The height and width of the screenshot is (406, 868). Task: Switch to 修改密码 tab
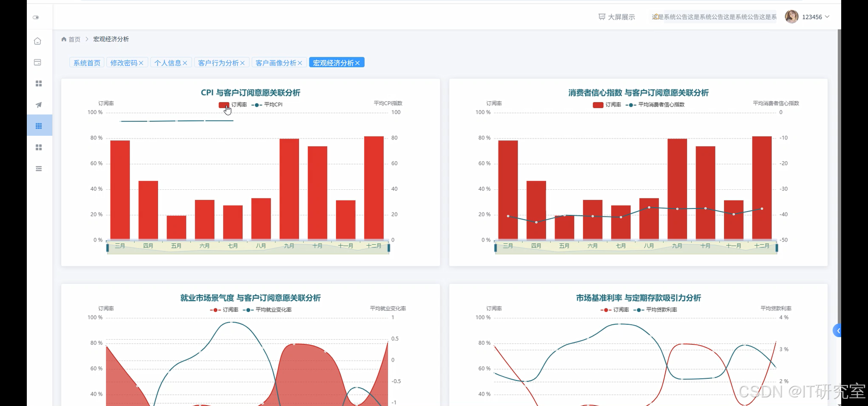[x=124, y=63]
